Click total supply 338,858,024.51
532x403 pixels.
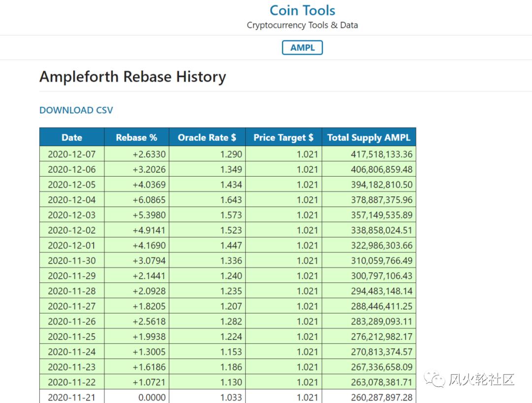click(382, 230)
